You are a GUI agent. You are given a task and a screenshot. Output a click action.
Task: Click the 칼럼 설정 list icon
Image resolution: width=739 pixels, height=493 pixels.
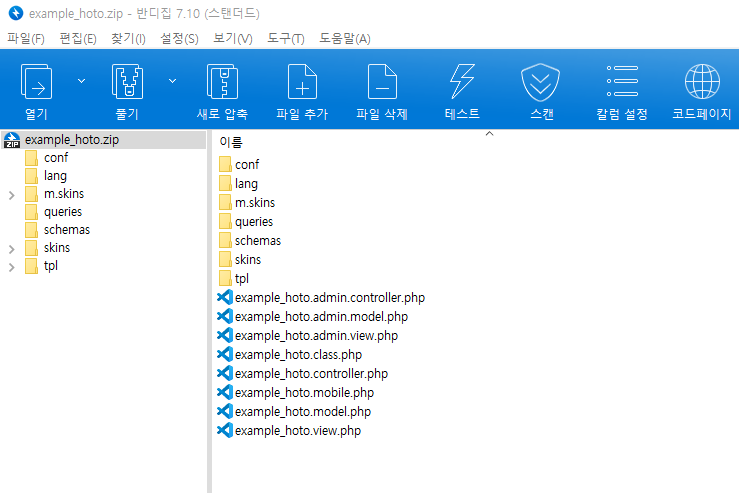tap(623, 81)
